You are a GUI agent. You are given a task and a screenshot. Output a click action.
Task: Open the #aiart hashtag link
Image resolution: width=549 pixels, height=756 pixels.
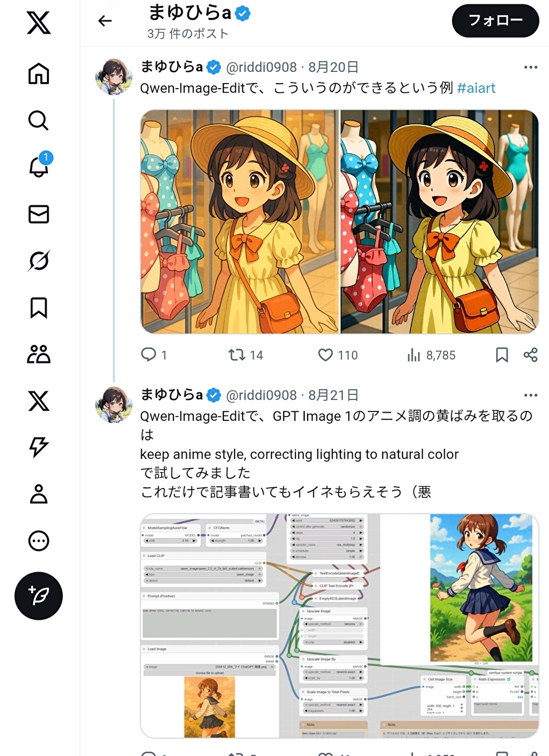pos(476,88)
